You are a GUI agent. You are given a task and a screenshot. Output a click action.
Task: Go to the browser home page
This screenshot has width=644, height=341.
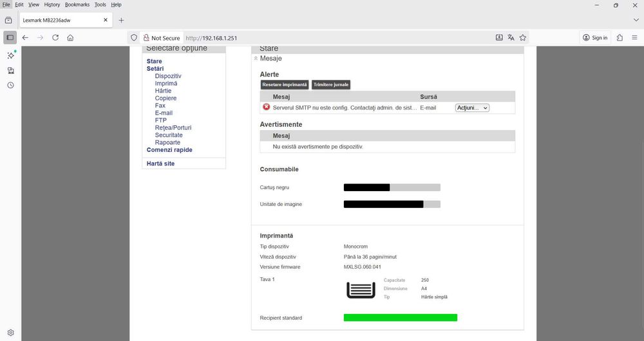[70, 38]
